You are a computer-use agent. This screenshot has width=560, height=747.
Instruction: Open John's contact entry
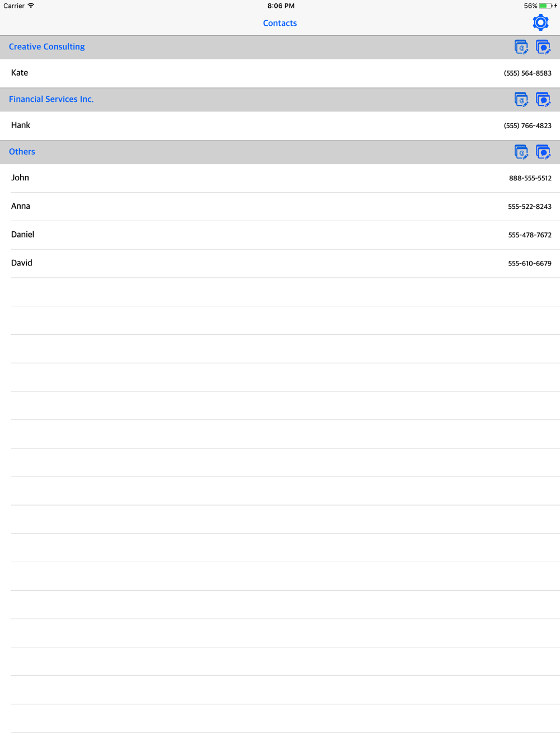280,178
